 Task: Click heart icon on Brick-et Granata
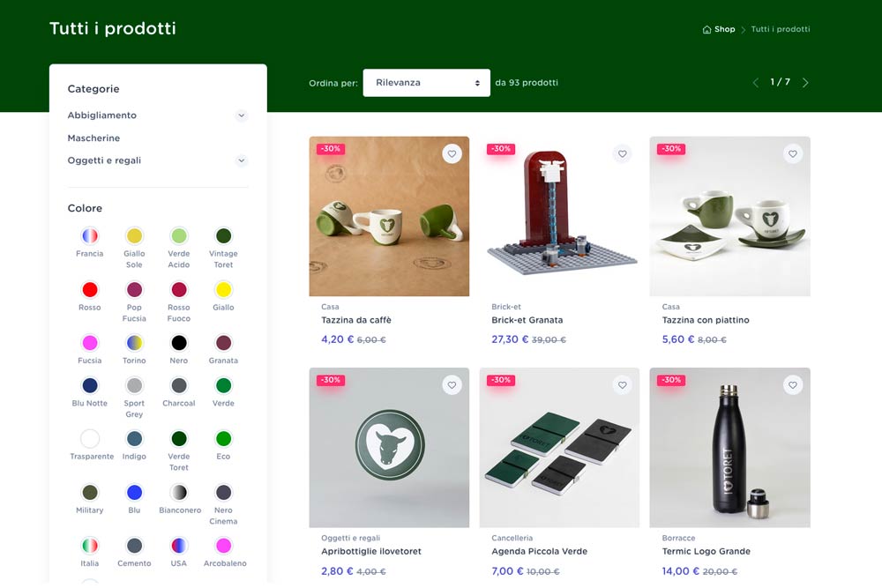pos(622,154)
